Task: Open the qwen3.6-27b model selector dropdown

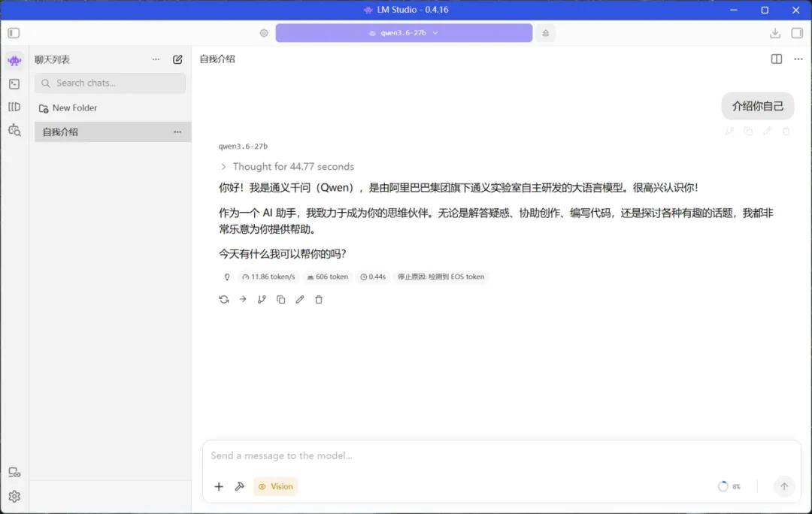Action: click(x=404, y=33)
